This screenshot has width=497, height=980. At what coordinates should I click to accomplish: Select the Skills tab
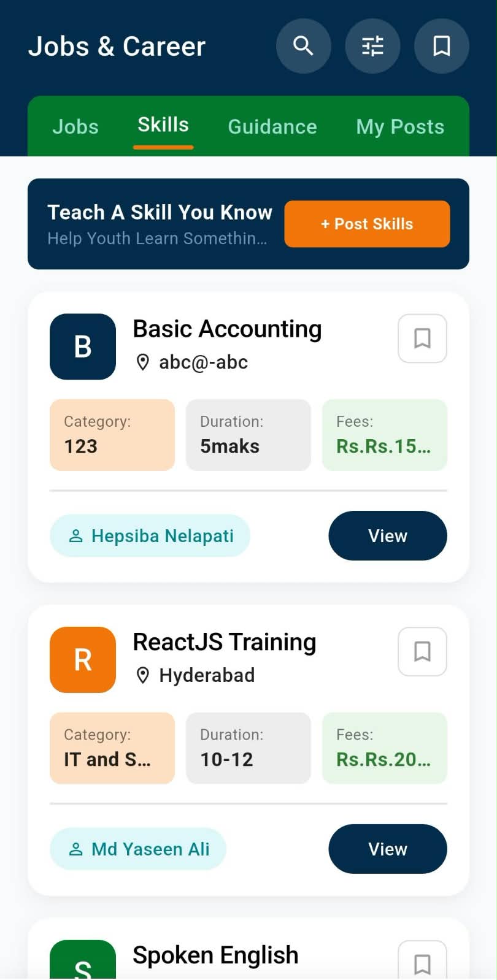click(163, 125)
